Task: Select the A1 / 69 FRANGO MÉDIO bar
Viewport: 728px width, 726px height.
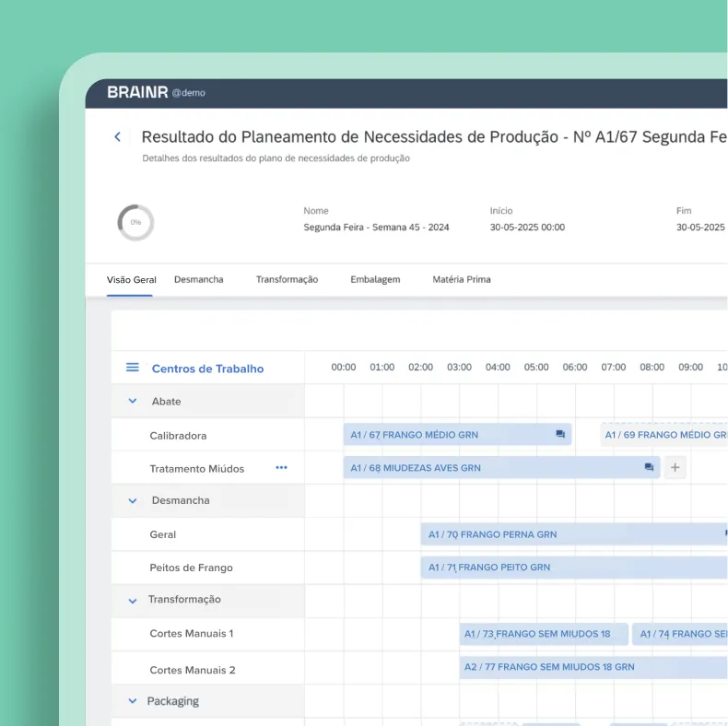Action: (663, 435)
